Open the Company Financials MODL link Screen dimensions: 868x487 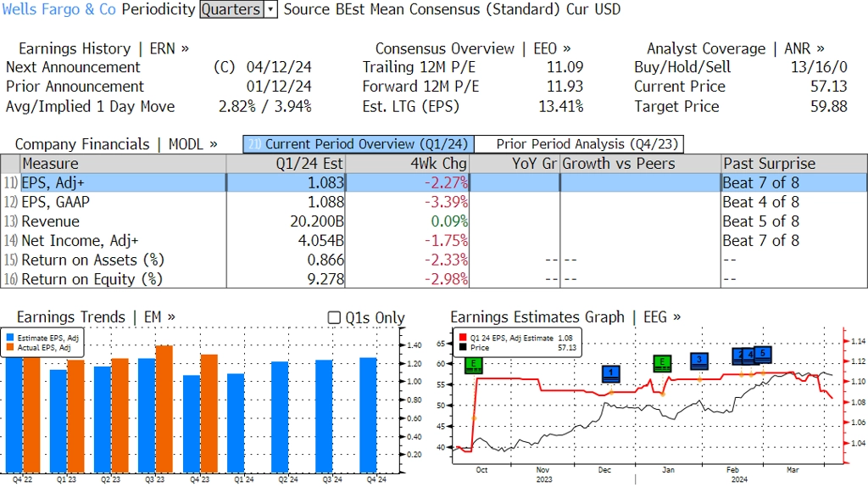click(116, 144)
